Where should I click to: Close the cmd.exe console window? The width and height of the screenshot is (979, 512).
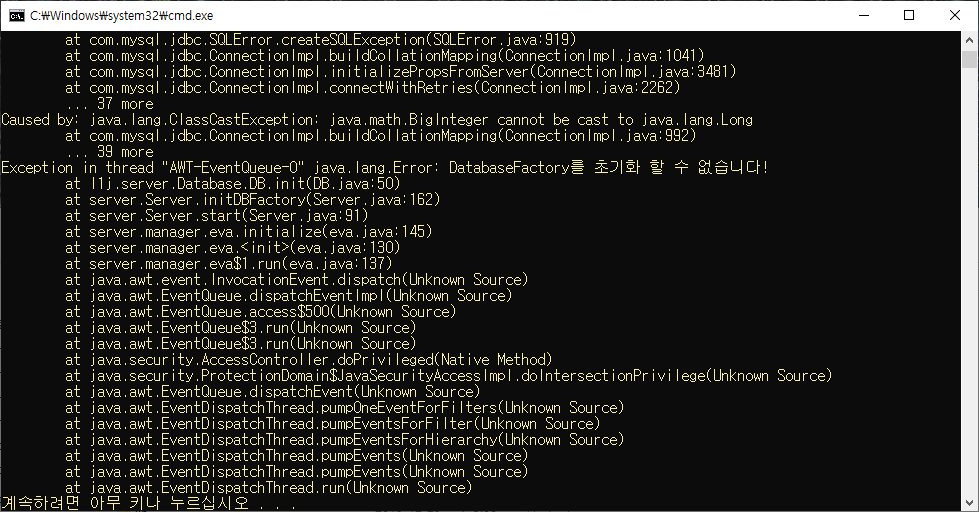pyautogui.click(x=955, y=16)
